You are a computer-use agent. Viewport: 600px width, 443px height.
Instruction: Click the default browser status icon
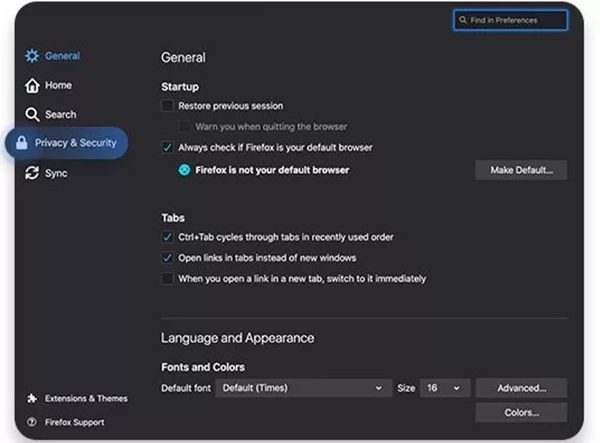coord(184,170)
